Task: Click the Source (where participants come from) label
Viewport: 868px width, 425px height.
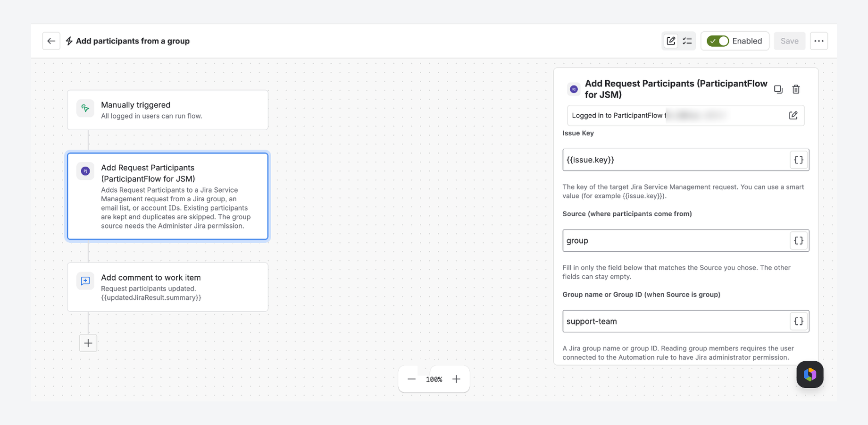Action: (627, 214)
